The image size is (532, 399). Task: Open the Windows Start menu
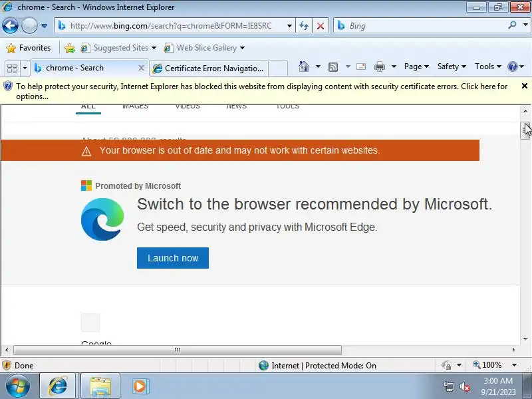(18, 386)
